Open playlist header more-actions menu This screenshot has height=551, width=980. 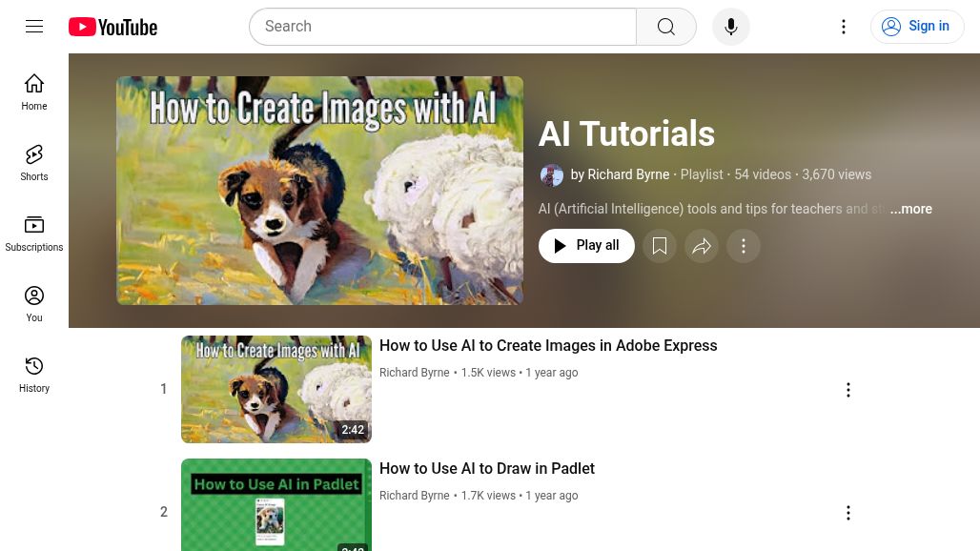tap(744, 246)
